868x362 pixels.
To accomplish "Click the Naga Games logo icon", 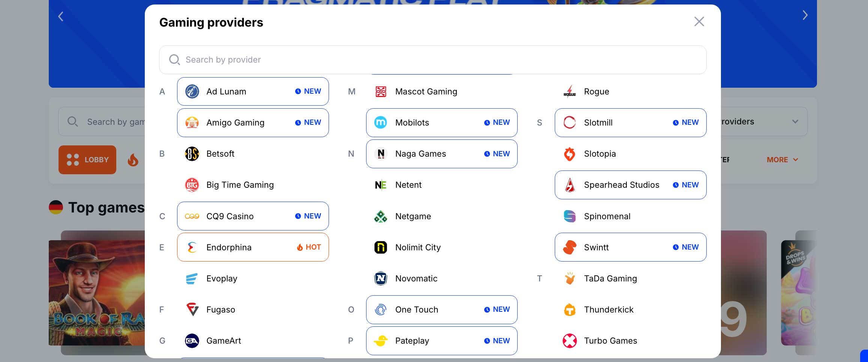I will click(x=381, y=154).
